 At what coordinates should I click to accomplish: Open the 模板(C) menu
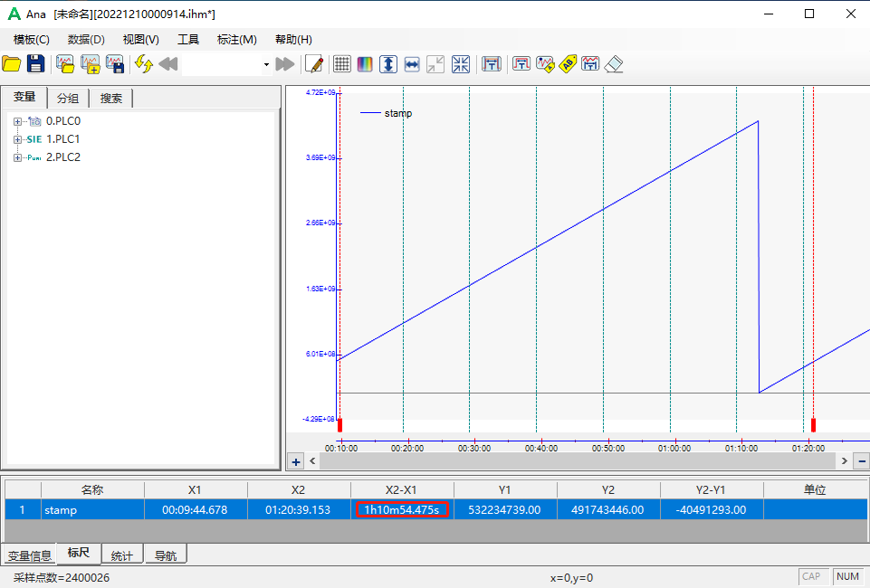tap(31, 39)
